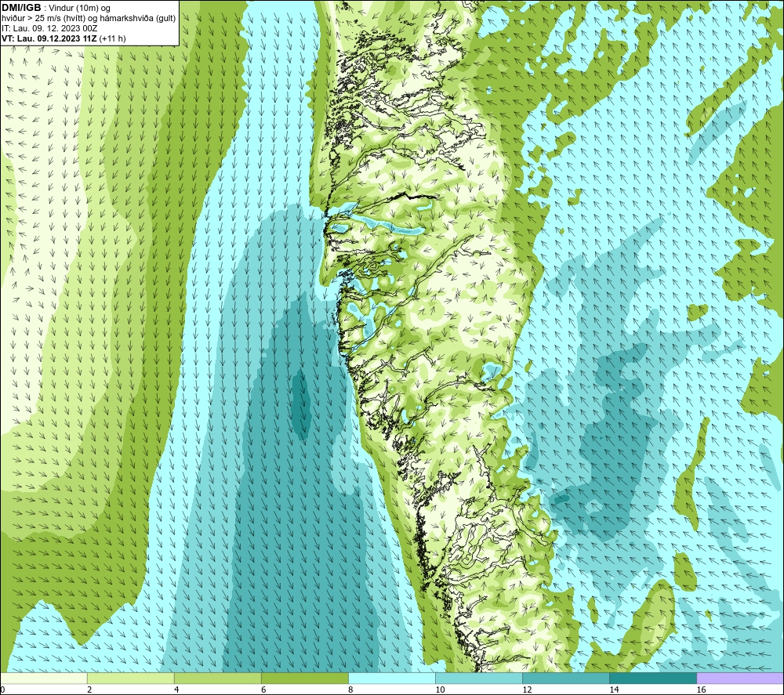Screen dimensions: 784x695
Task: Click the "0" scale label
Action: click(2, 690)
